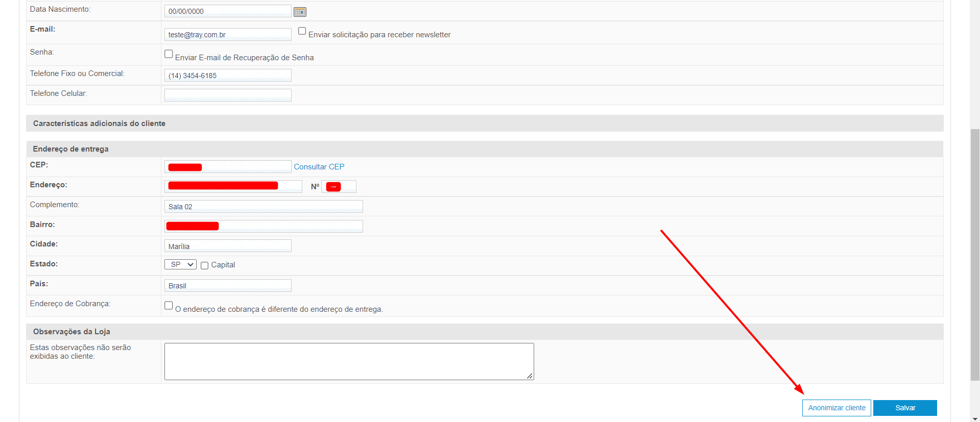
Task: Click the Data Nascimento date field
Action: [x=227, y=11]
